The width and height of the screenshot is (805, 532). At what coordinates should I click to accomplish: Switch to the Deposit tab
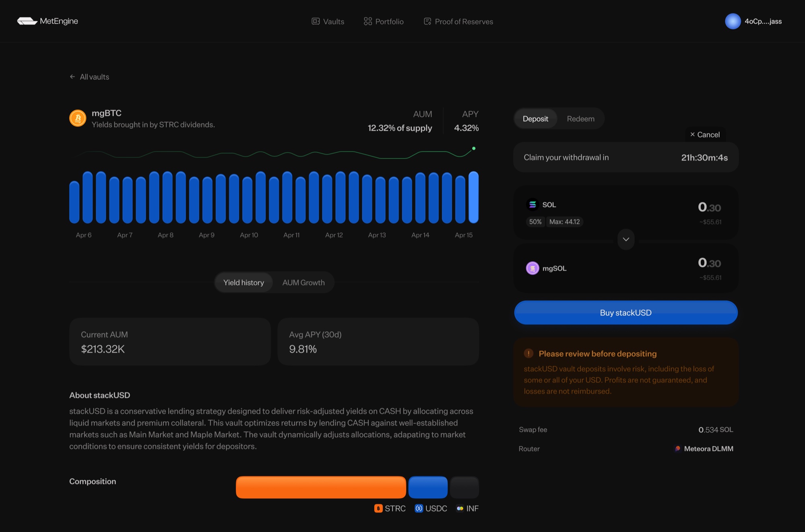click(x=535, y=118)
